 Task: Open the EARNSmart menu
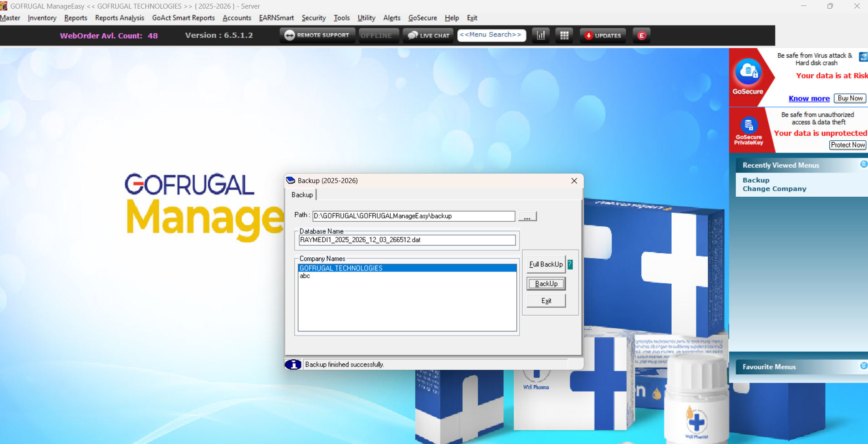276,18
